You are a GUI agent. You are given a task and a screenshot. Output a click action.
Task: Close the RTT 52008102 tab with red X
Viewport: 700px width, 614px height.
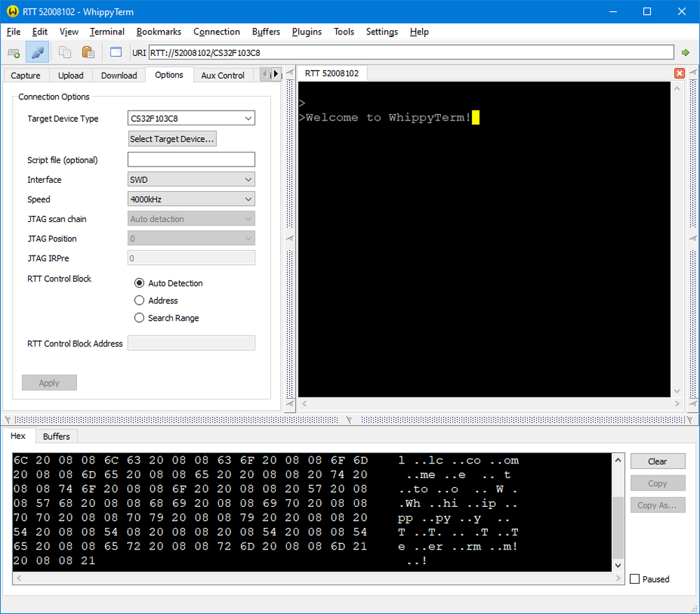(679, 73)
